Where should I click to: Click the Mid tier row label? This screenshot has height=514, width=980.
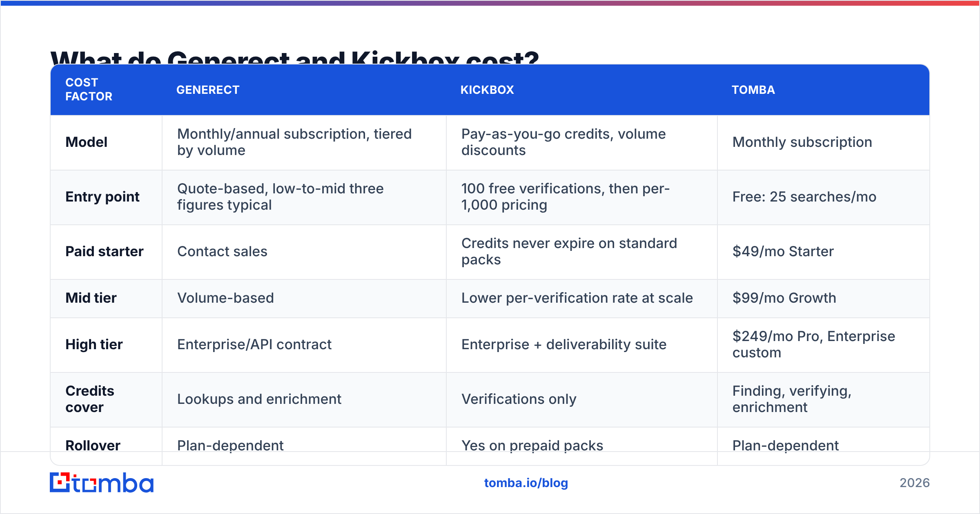91,298
